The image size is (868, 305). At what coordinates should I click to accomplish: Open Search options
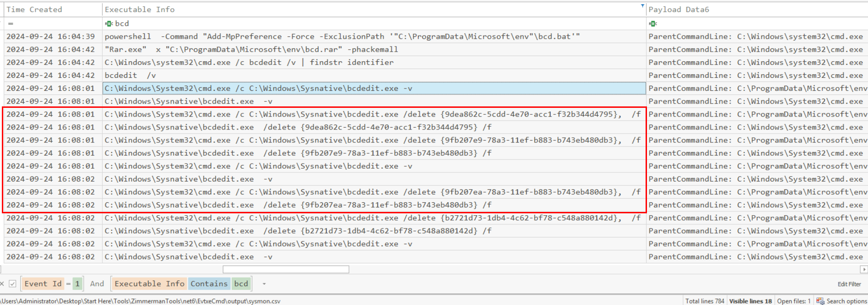pos(846,301)
